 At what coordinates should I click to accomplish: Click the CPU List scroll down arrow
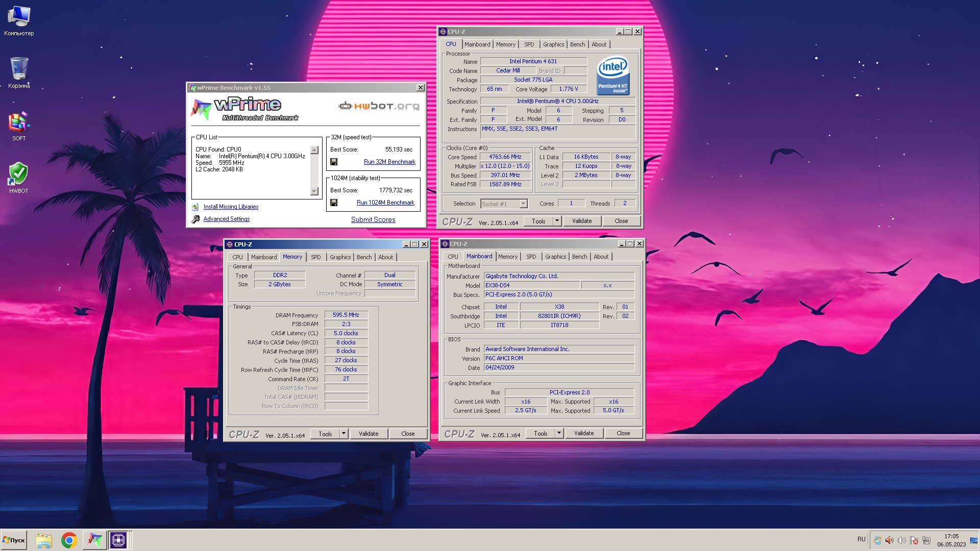[x=314, y=191]
